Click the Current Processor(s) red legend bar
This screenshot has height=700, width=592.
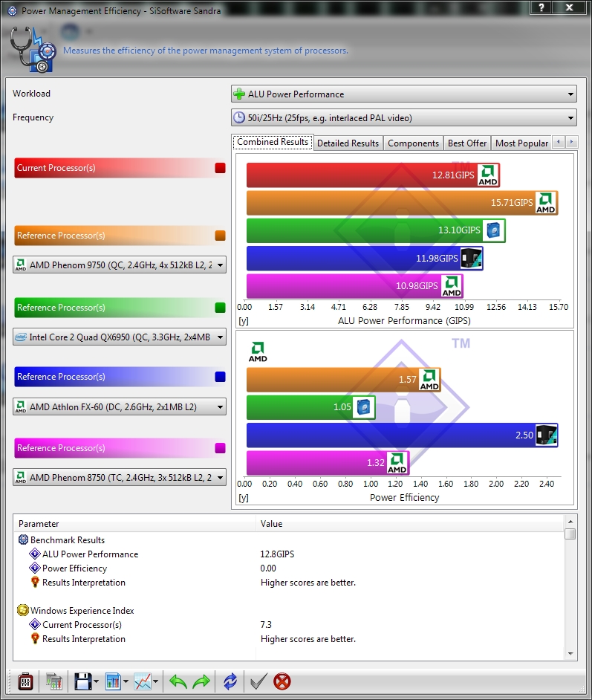pos(120,168)
